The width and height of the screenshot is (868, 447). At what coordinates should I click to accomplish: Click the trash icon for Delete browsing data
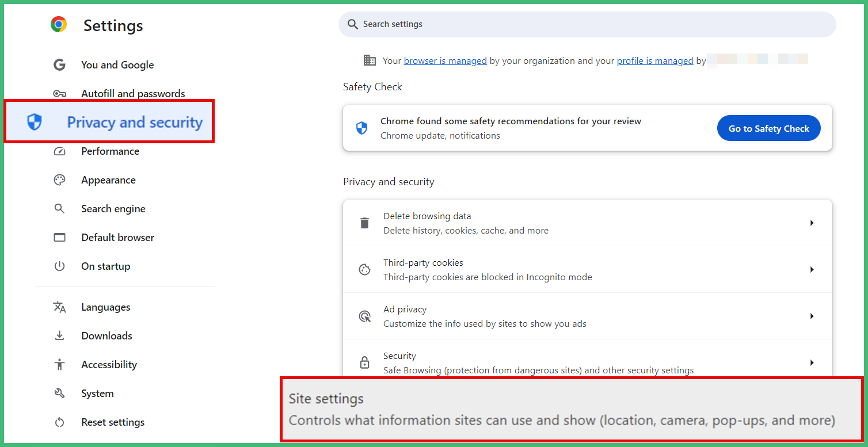364,223
